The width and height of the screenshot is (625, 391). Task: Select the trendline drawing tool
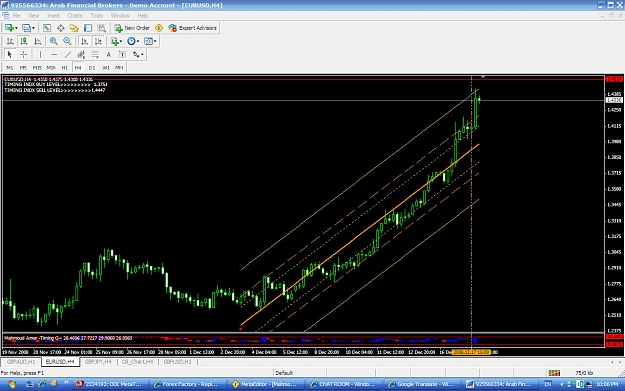pos(68,54)
